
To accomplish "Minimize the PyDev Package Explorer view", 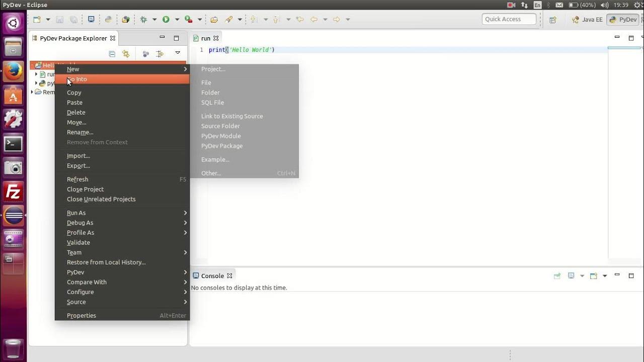I will pos(162,38).
